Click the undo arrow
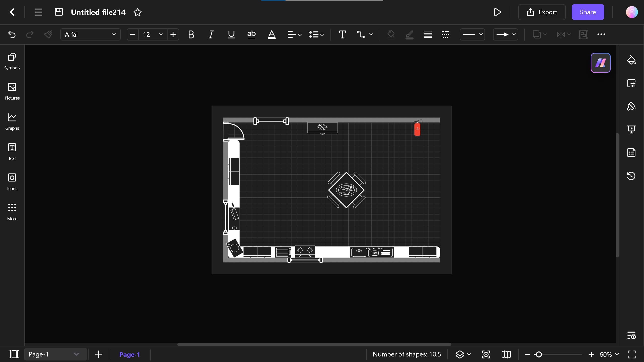This screenshot has height=362, width=644. [x=12, y=34]
